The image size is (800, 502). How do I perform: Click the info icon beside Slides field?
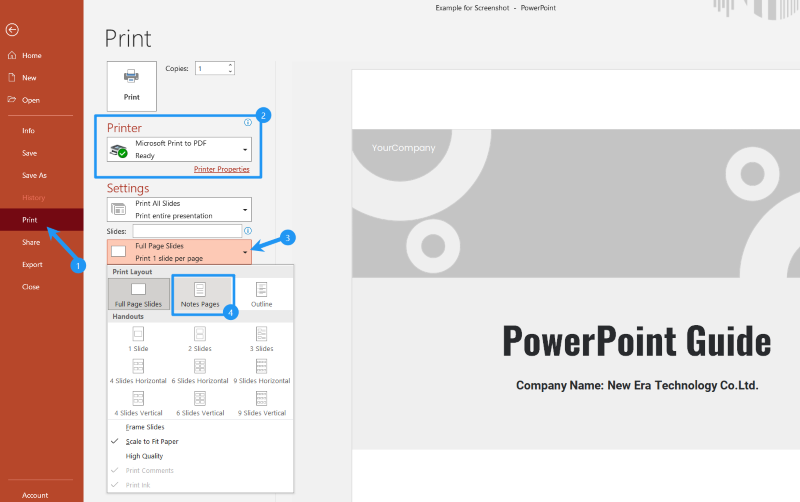(x=248, y=231)
